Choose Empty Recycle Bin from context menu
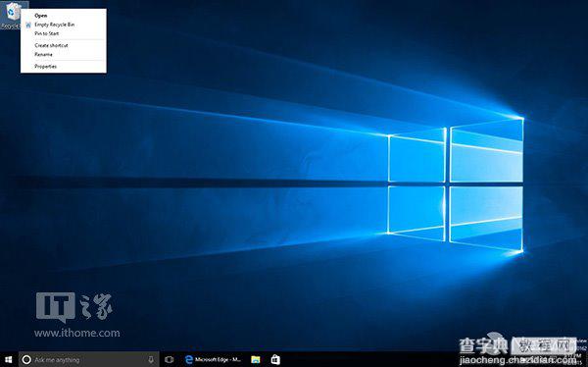Image resolution: width=588 pixels, height=367 pixels. [64, 25]
